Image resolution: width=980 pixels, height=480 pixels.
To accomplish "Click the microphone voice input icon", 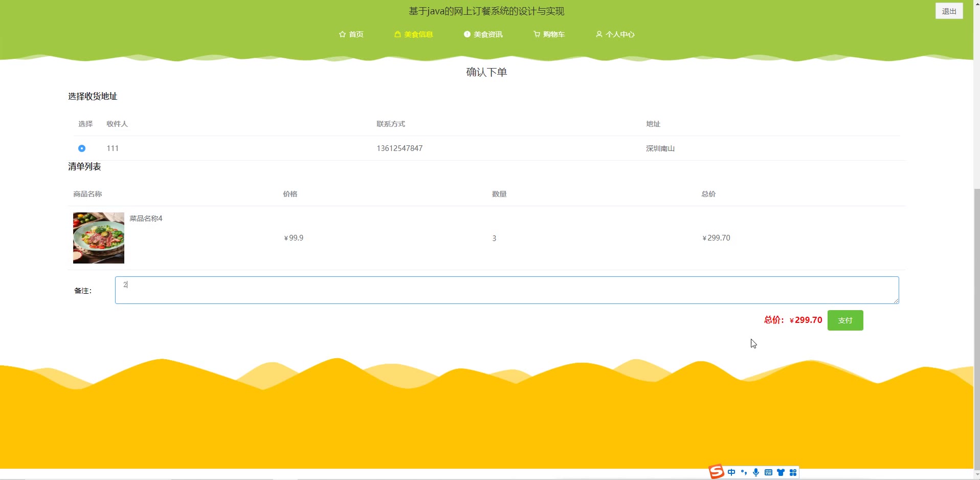I will tap(756, 472).
